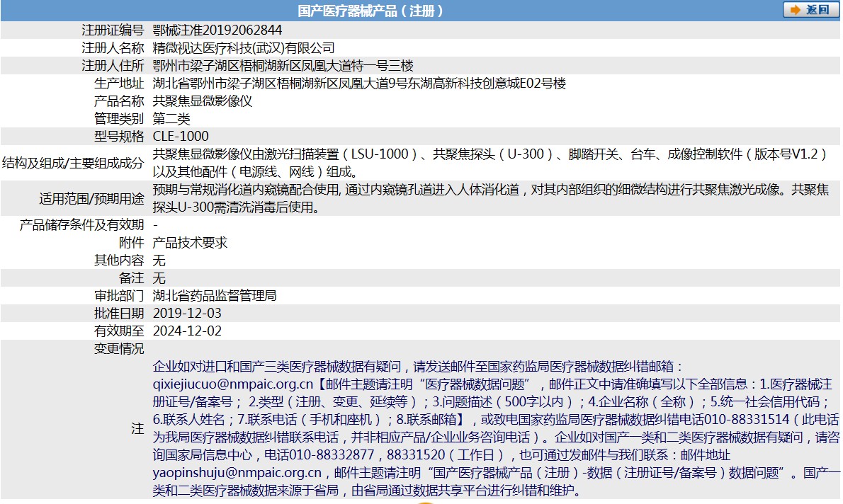The height and width of the screenshot is (504, 843).
Task: Click the 变更情况 label
Action: point(119,349)
